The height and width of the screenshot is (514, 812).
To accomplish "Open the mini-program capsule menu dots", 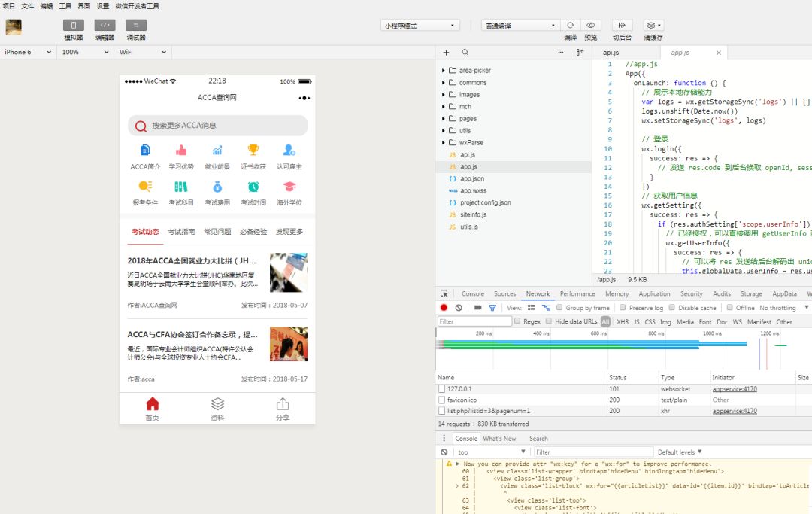I will 304,98.
